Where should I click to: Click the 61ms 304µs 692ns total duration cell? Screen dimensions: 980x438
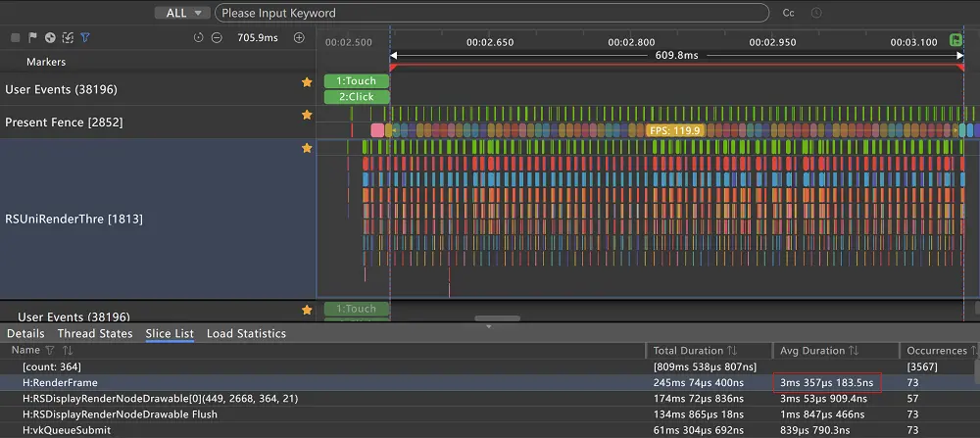698,430
